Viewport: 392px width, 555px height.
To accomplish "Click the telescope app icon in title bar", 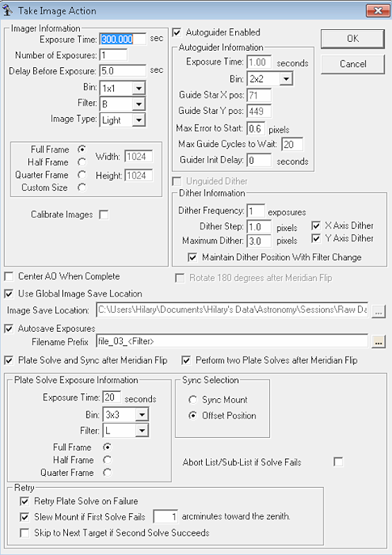I will click(8, 10).
